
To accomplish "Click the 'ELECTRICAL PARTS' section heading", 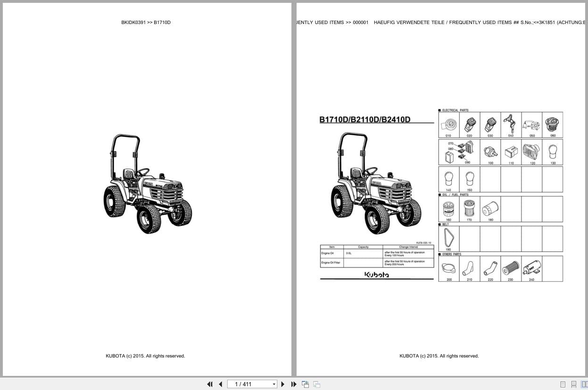I will point(455,110).
